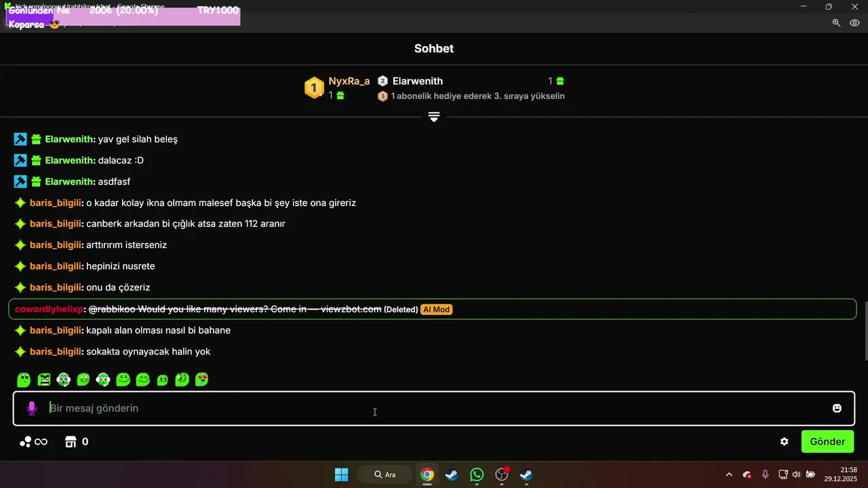The height and width of the screenshot is (488, 868).
Task: Click the green star badge on the 'onu da çözeriz' message
Action: [20, 287]
